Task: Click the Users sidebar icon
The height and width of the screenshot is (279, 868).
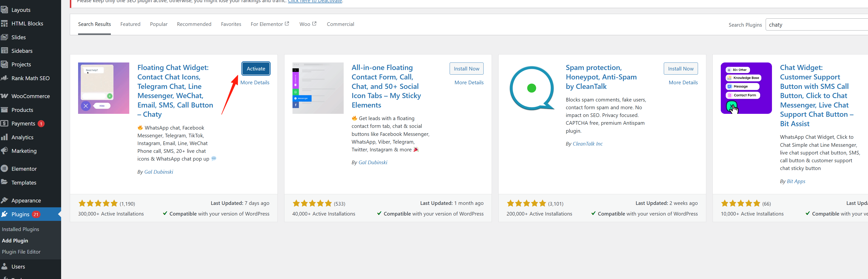Action: pos(4,266)
